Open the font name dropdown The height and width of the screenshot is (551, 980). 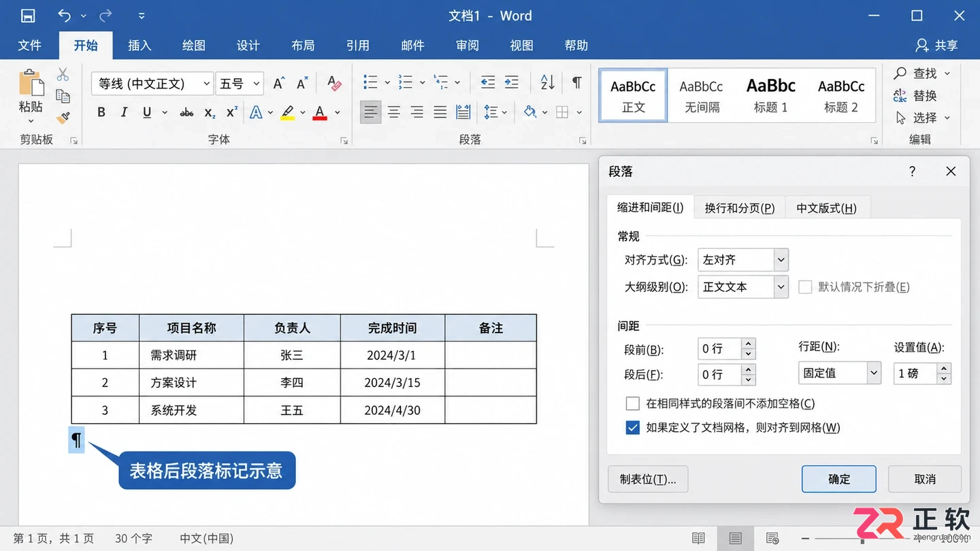(206, 84)
